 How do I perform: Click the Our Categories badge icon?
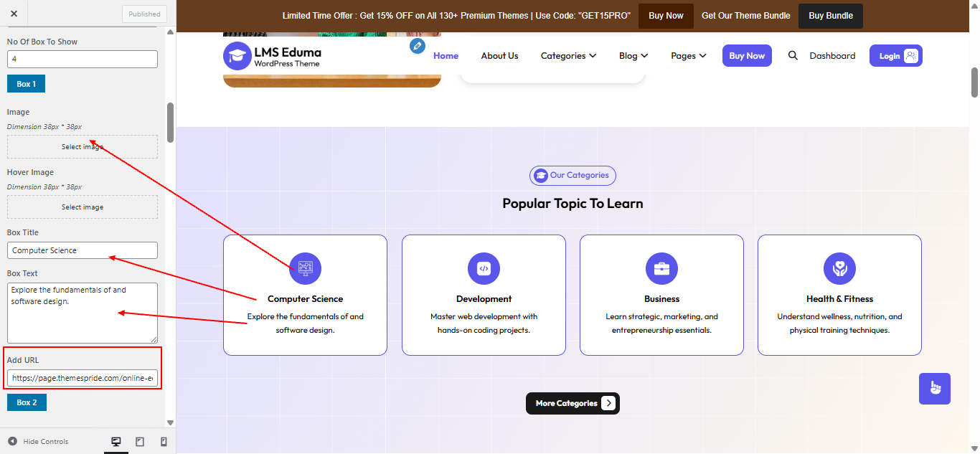[540, 175]
